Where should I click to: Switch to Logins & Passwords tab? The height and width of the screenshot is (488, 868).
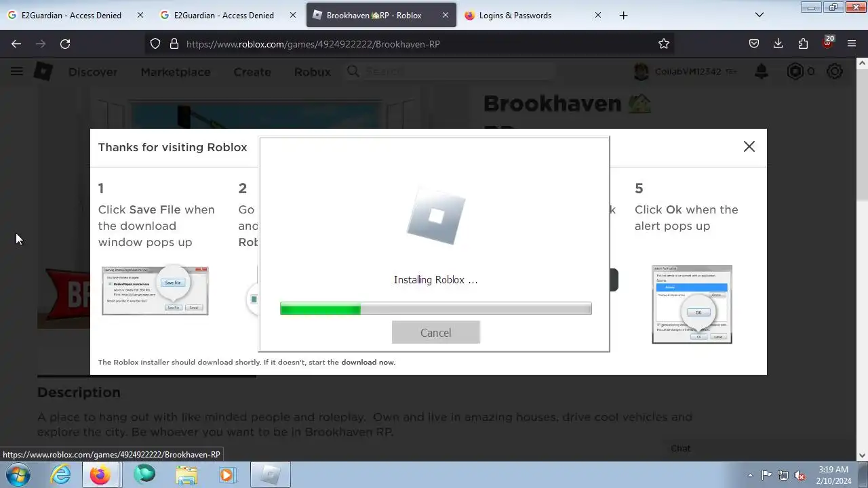515,15
